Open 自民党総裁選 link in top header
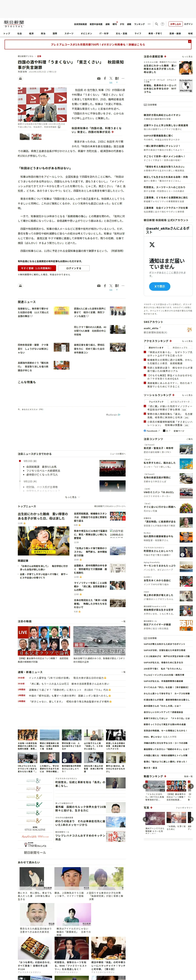The image size is (196, 980). (x=80, y=24)
